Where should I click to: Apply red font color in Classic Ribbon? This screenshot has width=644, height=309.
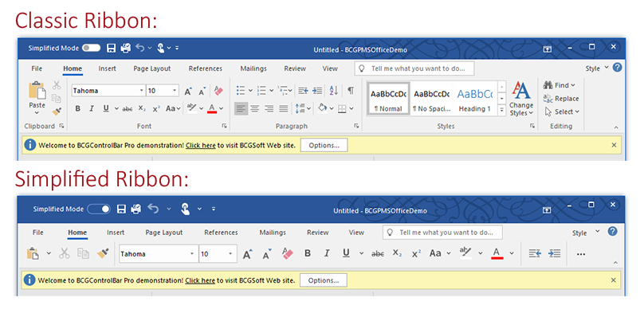pos(212,109)
